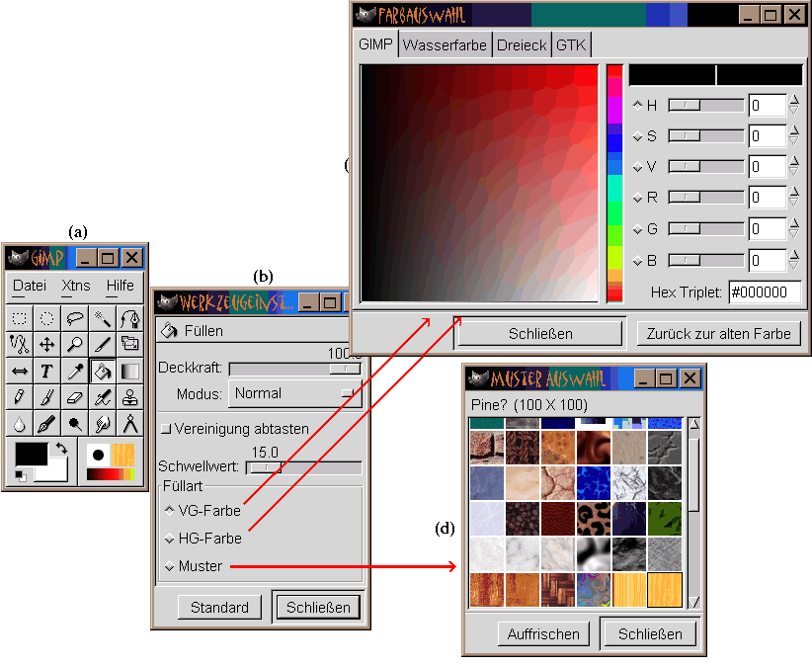Screen dimensions: 812x668
Task: Click the Hex Triplet input field
Action: point(764,292)
